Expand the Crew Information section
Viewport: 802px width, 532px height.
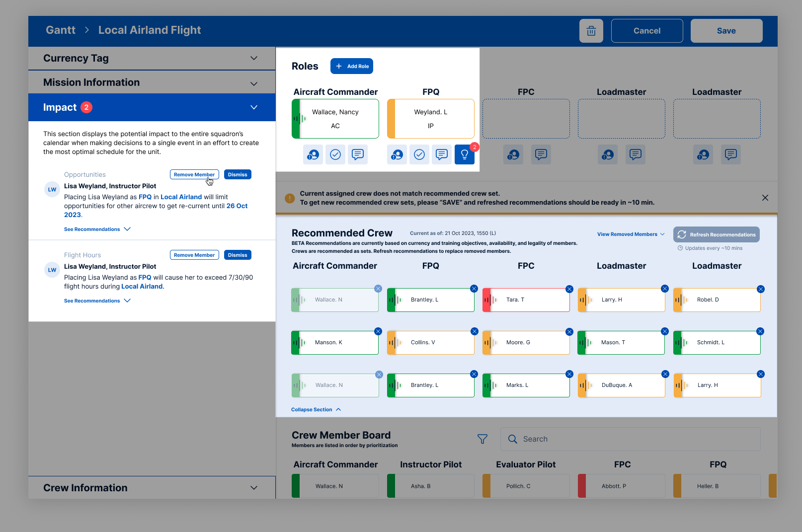[x=152, y=488]
